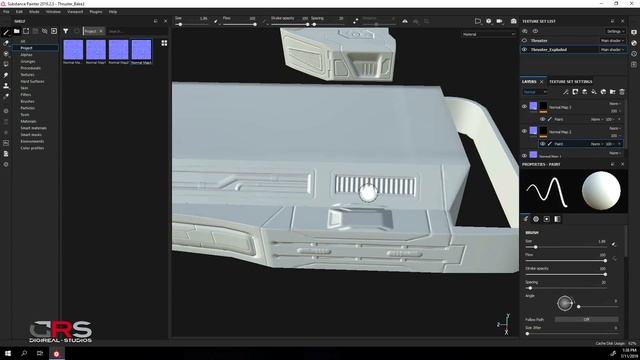The width and height of the screenshot is (640, 360).
Task: Open the Mode menu
Action: [34, 12]
